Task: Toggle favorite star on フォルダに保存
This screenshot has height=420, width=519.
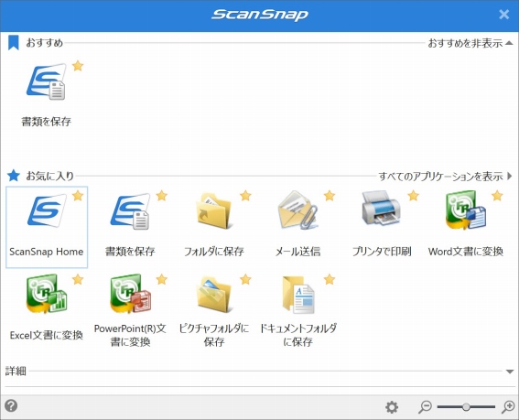Action: (x=245, y=196)
